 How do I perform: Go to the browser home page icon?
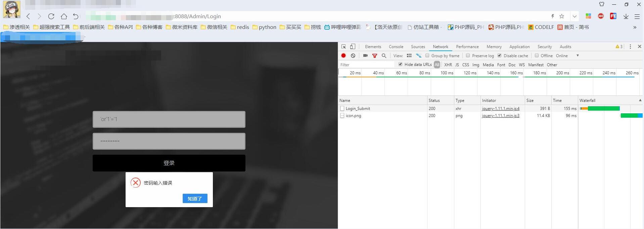click(64, 16)
